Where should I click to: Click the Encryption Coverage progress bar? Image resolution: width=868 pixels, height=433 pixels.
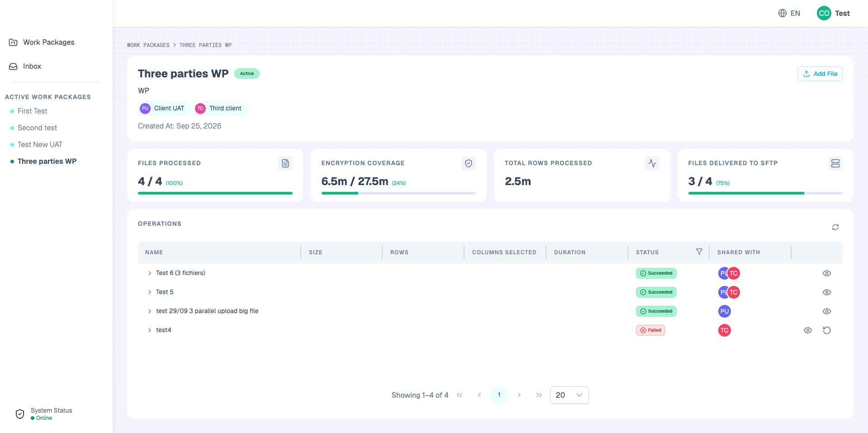[398, 193]
